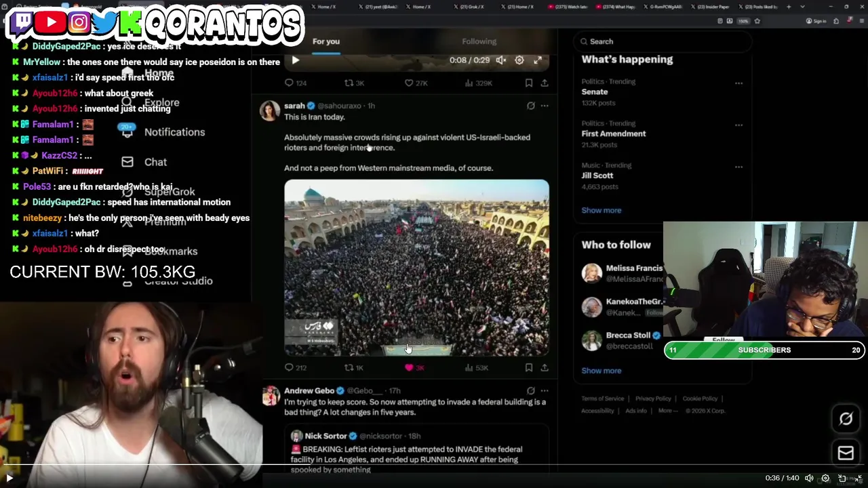Exit fullscreen in the outer player

point(858,478)
